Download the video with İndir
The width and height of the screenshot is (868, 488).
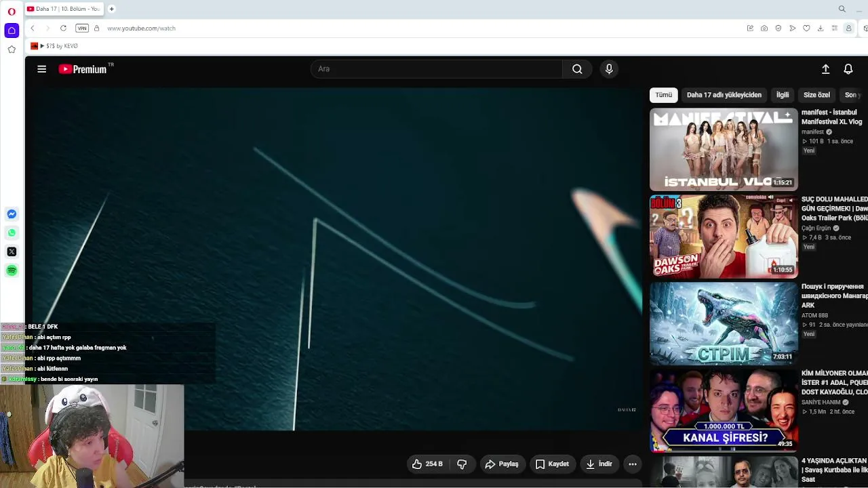599,464
